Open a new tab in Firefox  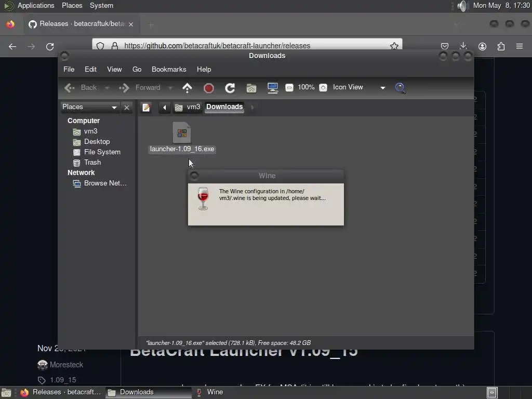tap(151, 24)
